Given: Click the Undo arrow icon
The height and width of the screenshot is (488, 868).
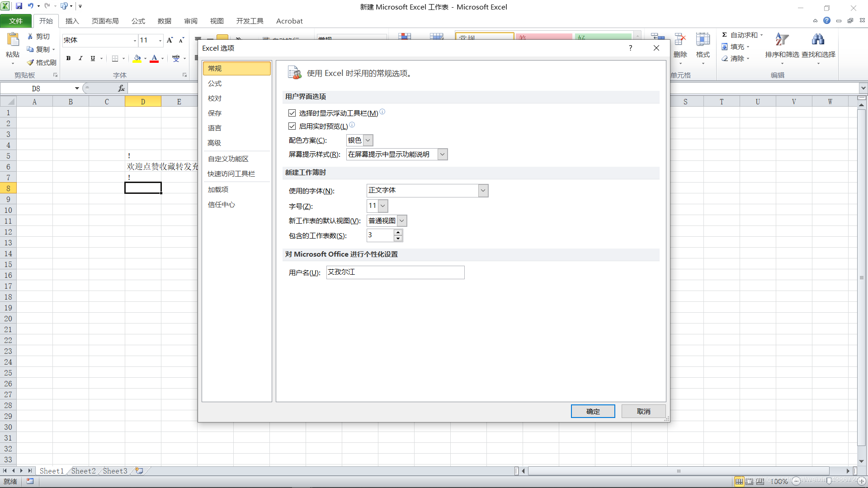Looking at the screenshot, I should (30, 6).
